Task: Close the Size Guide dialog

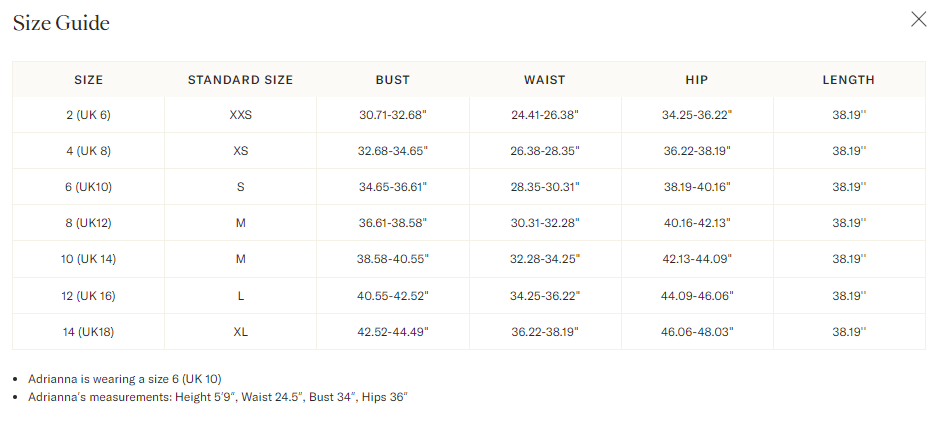Action: [918, 19]
